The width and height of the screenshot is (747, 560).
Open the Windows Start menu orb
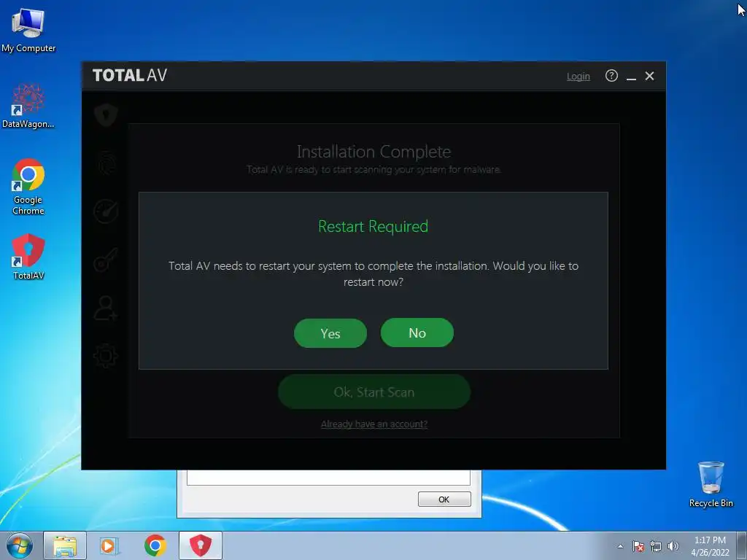point(20,545)
